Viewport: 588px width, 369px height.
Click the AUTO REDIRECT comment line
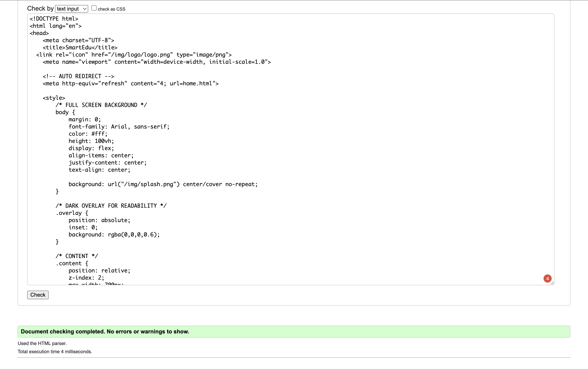point(78,76)
